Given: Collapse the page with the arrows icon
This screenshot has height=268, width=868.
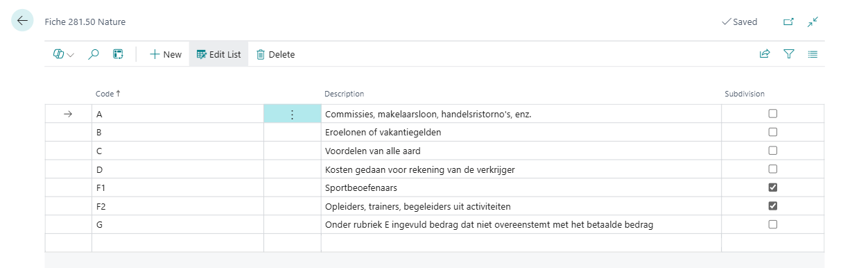Looking at the screenshot, I should click(813, 22).
